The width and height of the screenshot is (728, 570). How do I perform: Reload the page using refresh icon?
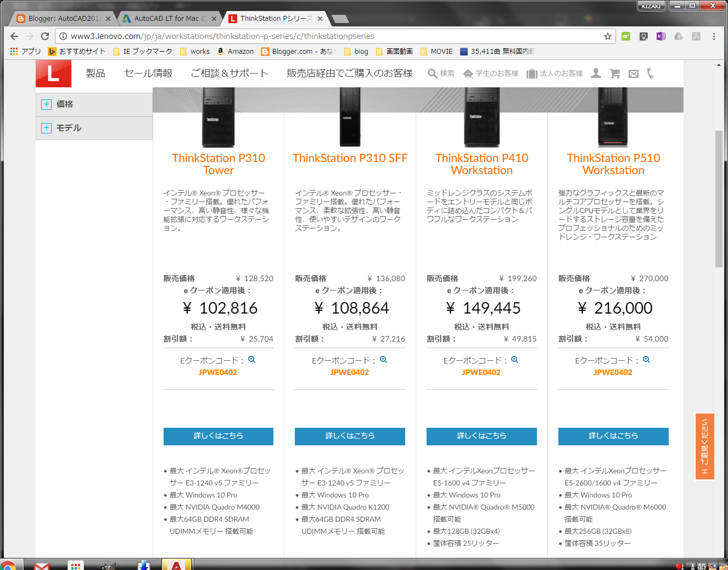point(45,36)
